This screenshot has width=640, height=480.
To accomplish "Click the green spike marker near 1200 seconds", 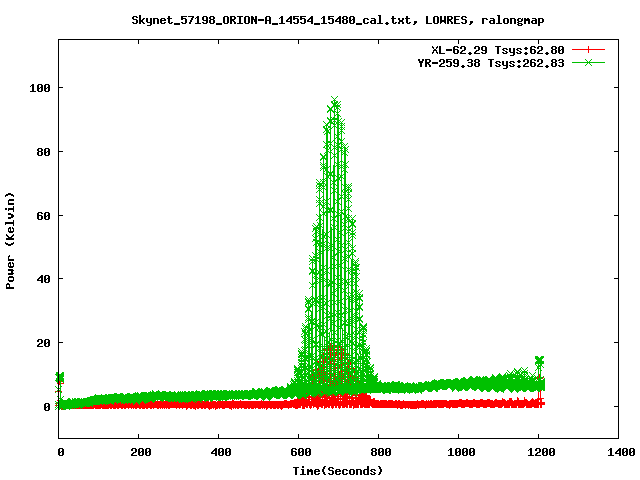I will (x=539, y=360).
